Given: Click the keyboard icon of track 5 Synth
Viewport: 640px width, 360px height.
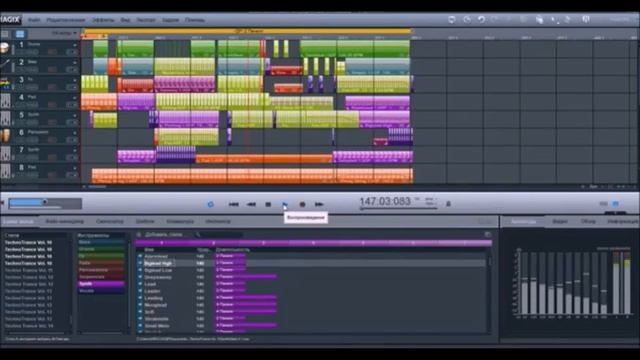Looking at the screenshot, I should (x=5, y=119).
